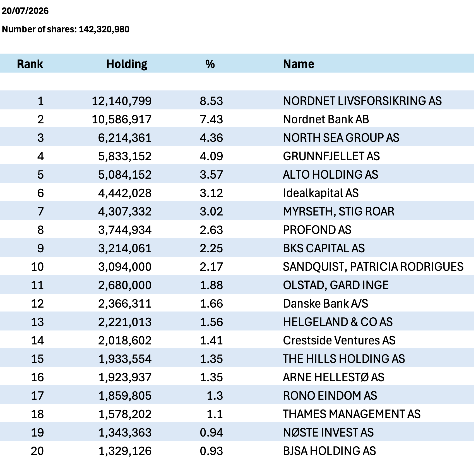This screenshot has height=460, width=476.
Task: Click holding value 4,442,028
Action: pyautogui.click(x=125, y=193)
